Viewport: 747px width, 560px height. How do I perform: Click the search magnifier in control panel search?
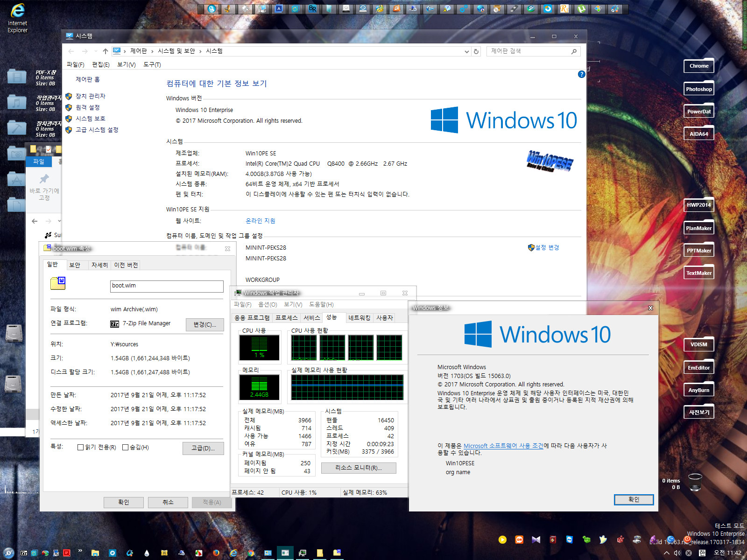pyautogui.click(x=574, y=51)
